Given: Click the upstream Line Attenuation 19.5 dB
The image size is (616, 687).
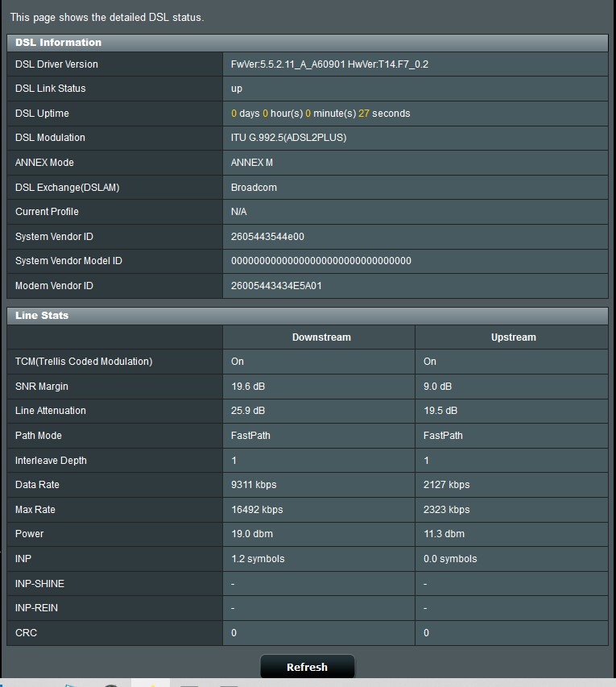Looking at the screenshot, I should point(440,411).
